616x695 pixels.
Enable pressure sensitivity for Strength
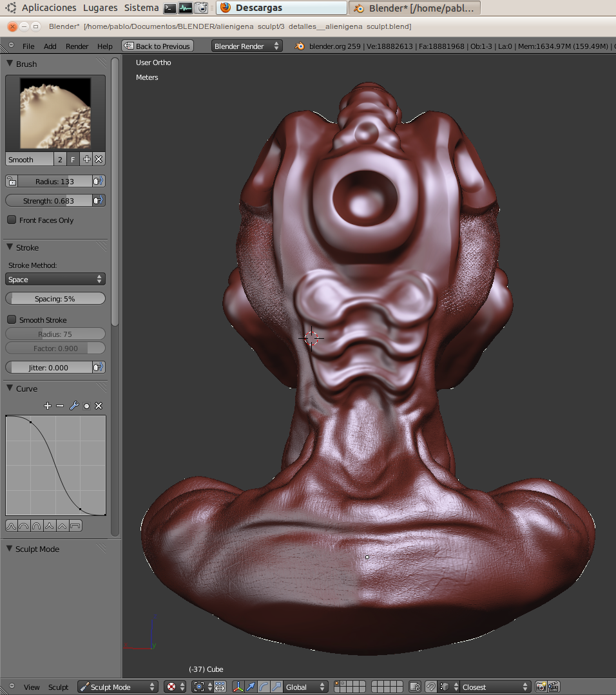click(99, 201)
